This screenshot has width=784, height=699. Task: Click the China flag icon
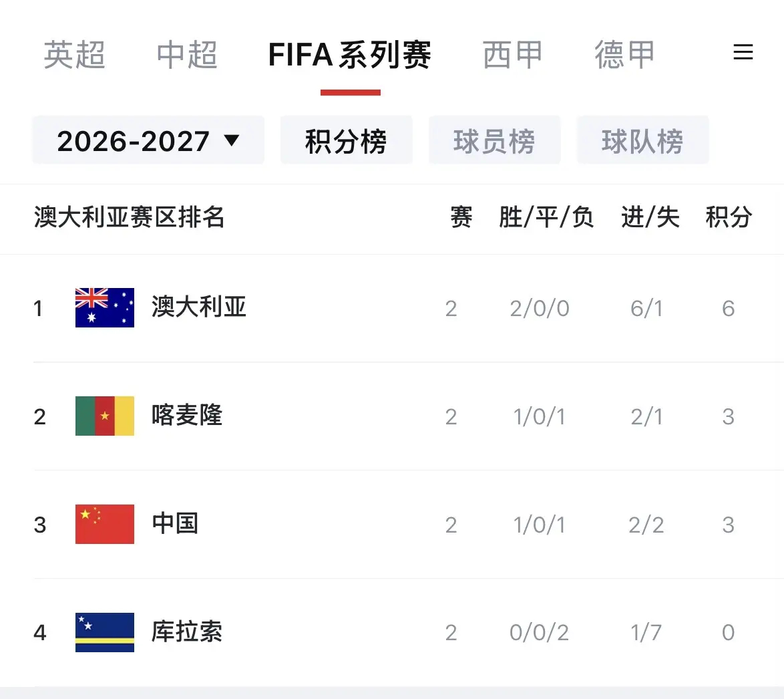(104, 524)
